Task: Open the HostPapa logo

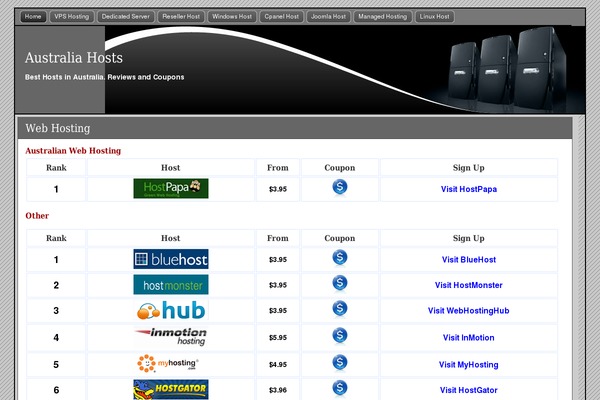Action: 171,188
